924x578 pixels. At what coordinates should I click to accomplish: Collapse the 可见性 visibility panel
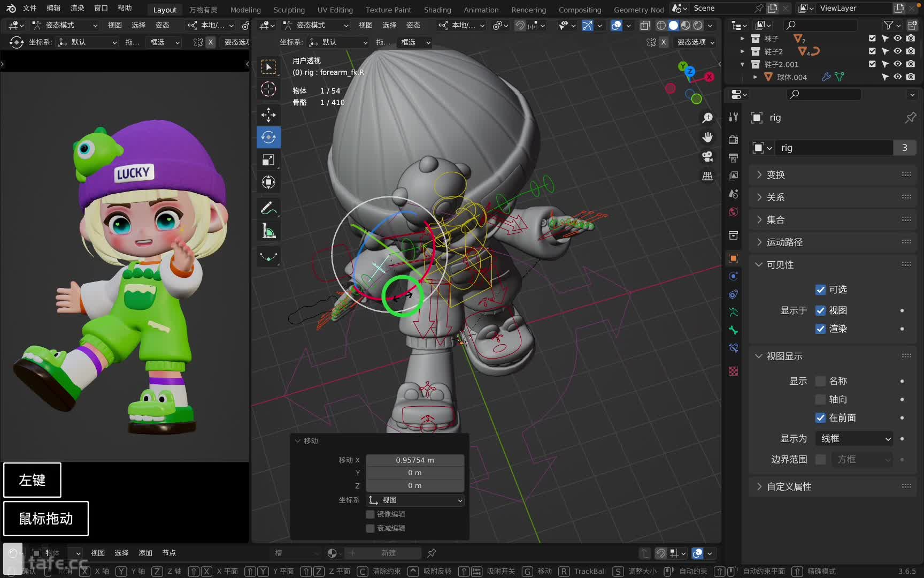point(833,264)
